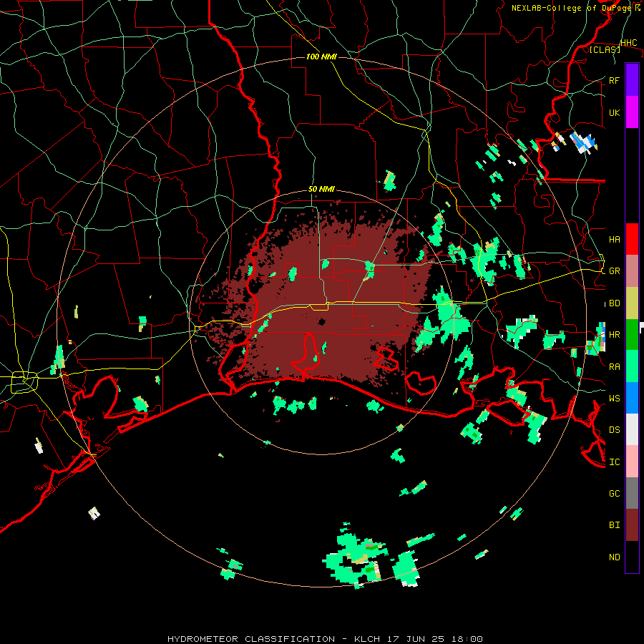Image resolution: width=644 pixels, height=644 pixels.
Task: Click the blue WS legend color swatch
Action: pyautogui.click(x=632, y=398)
